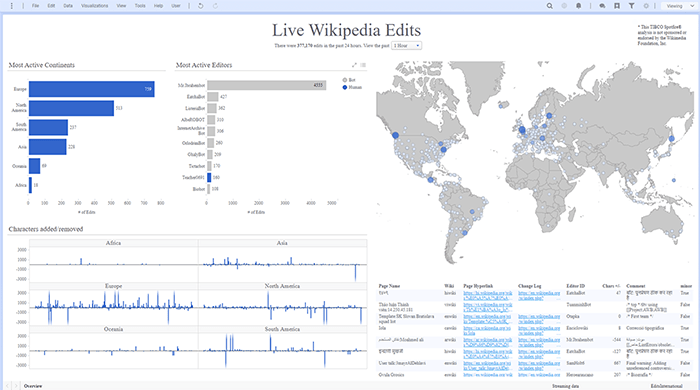Open Most Active Editors properties menu icon

tap(363, 65)
